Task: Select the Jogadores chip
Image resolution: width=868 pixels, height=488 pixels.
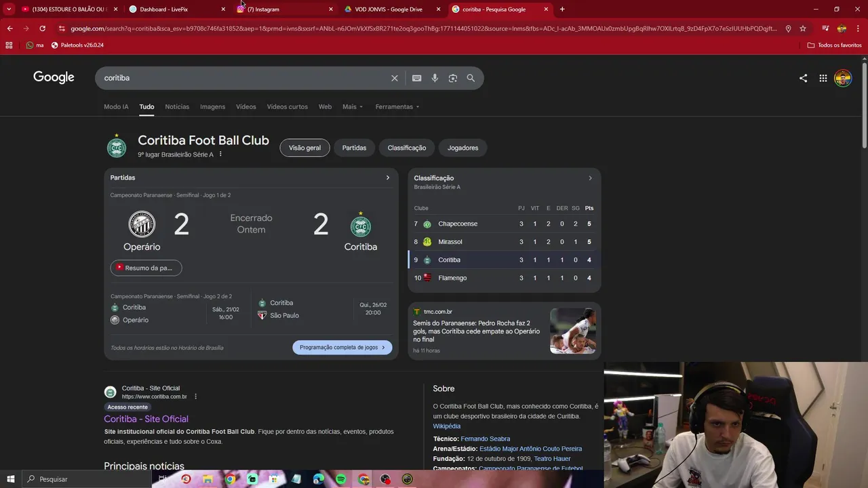Action: [x=462, y=148]
